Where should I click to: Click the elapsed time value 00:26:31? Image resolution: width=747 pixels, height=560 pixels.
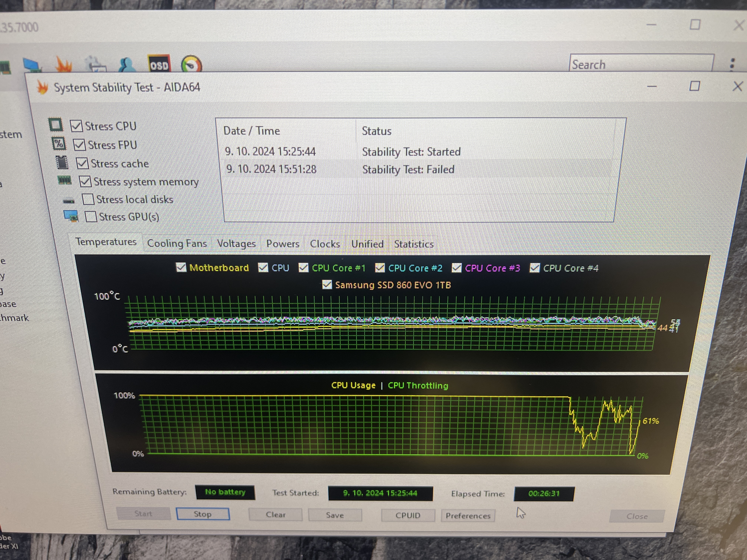pos(544,494)
